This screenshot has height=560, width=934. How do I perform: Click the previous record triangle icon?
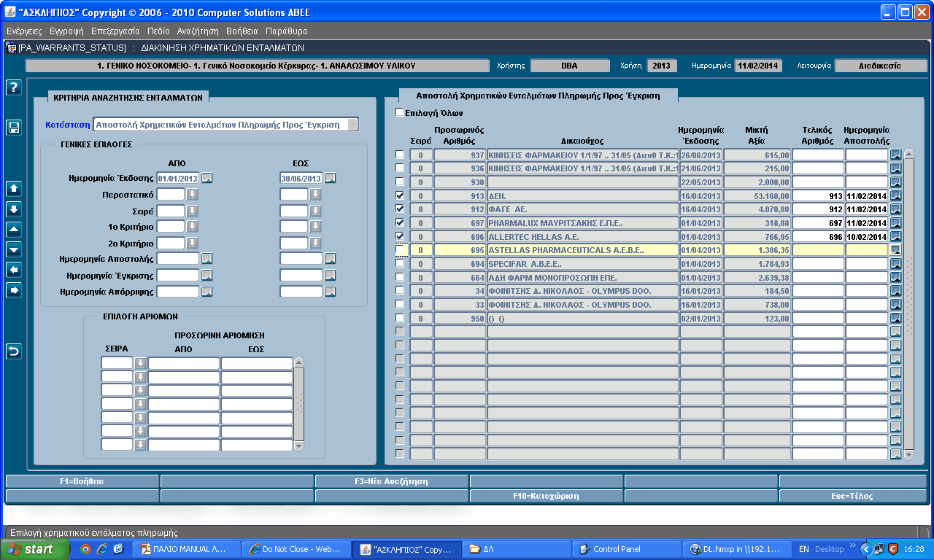tap(13, 229)
